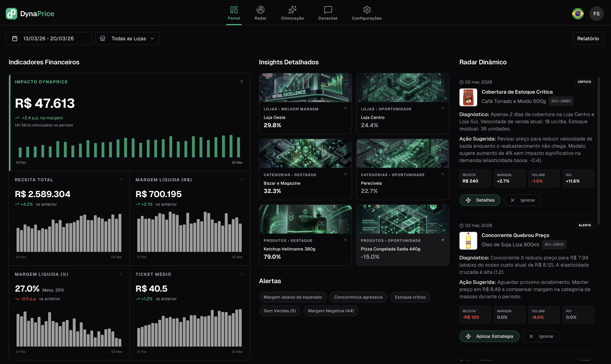Screen dimensions: 611x364
Task: Toggle the Sem Vendas (5) filter chip
Action: 279,310
